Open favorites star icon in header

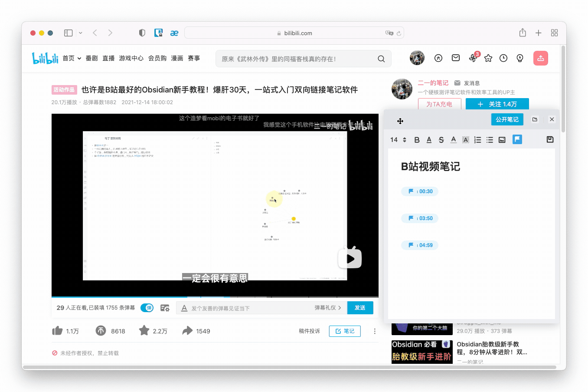tap(488, 58)
